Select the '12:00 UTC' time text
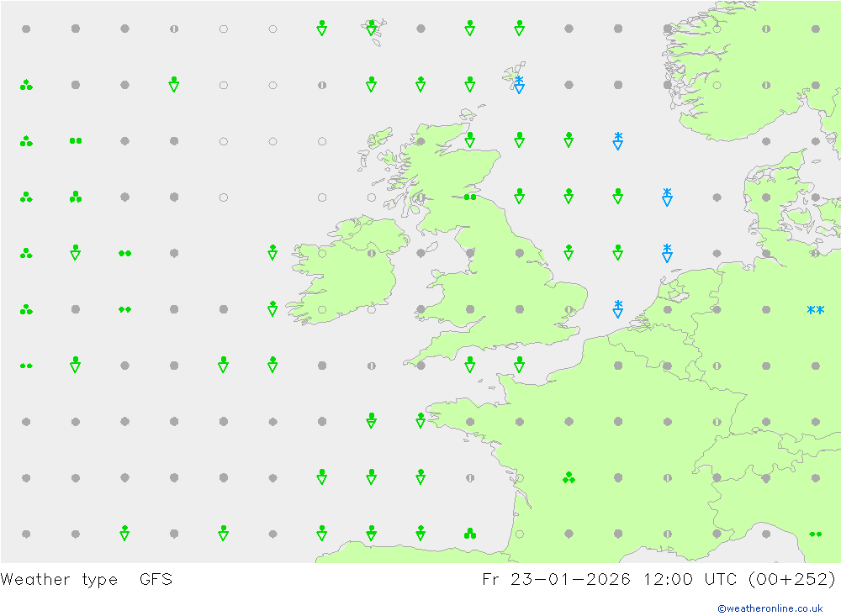 click(x=692, y=579)
